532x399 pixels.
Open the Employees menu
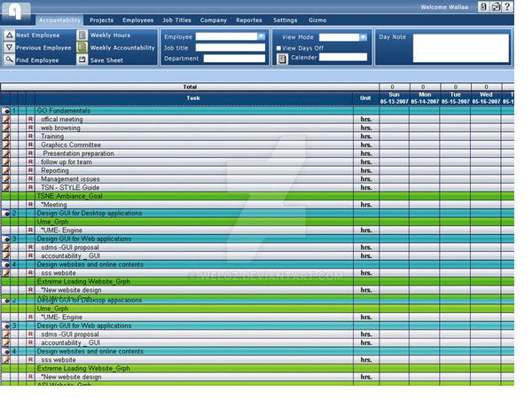point(137,20)
